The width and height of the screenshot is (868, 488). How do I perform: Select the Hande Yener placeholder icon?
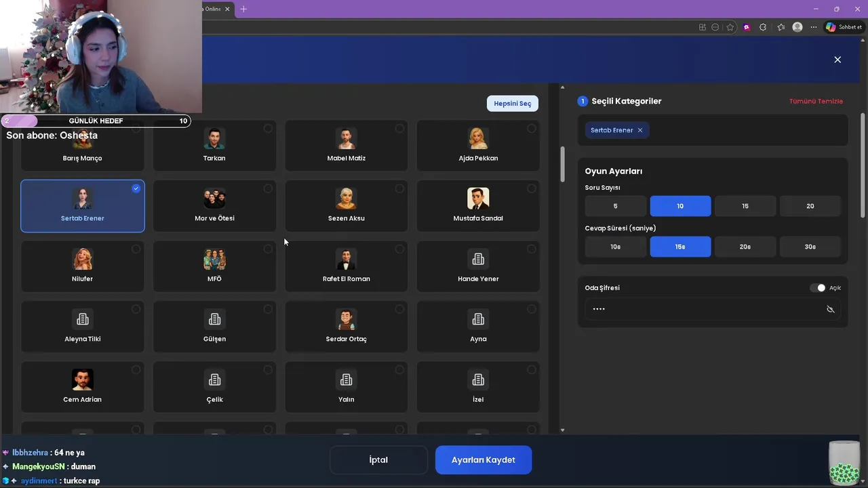[478, 259]
